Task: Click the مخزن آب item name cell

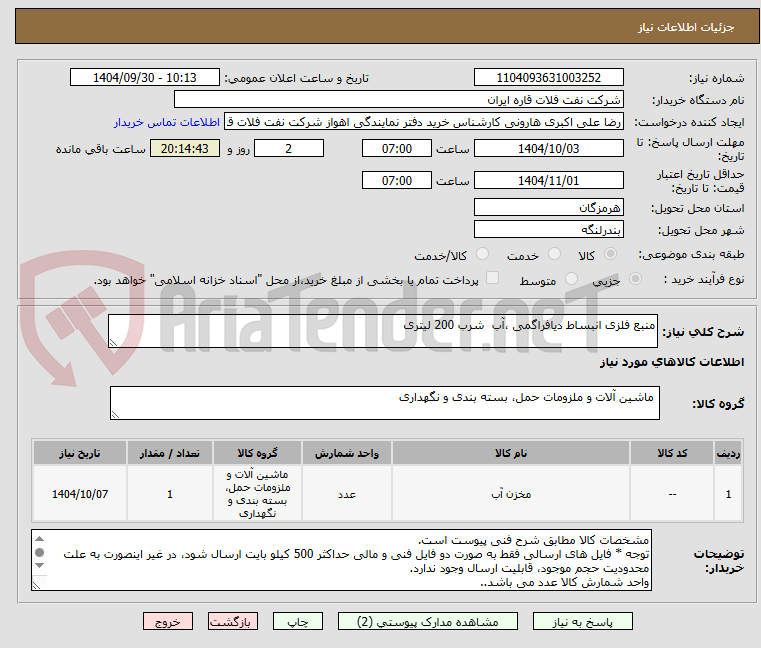Action: (x=511, y=494)
